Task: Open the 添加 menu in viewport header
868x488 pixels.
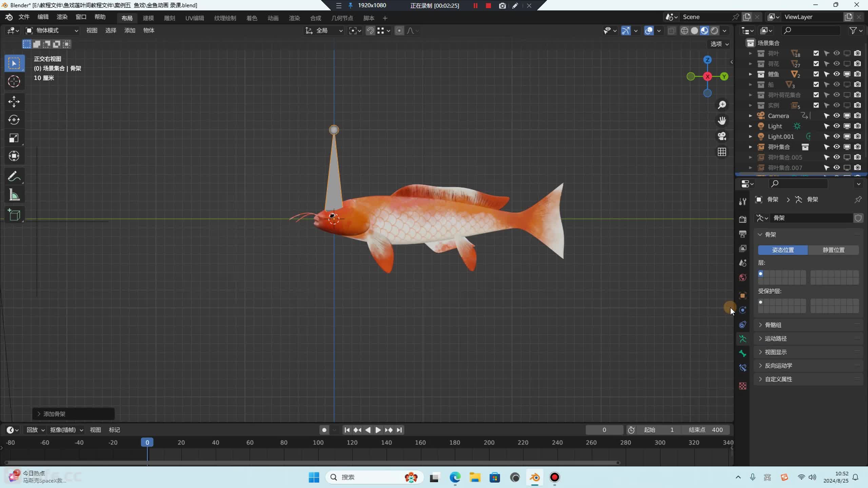Action: point(130,30)
